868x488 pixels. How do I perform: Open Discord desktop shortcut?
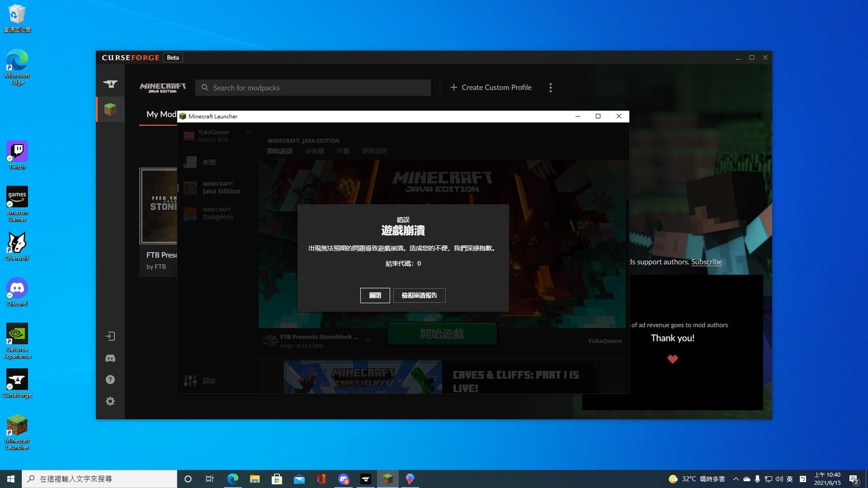pos(17,292)
